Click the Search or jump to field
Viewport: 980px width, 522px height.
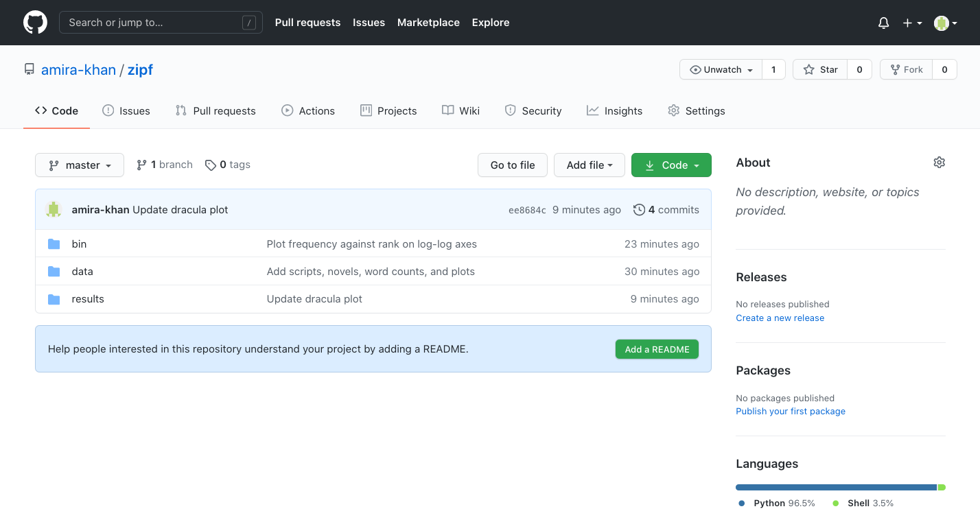coord(161,23)
